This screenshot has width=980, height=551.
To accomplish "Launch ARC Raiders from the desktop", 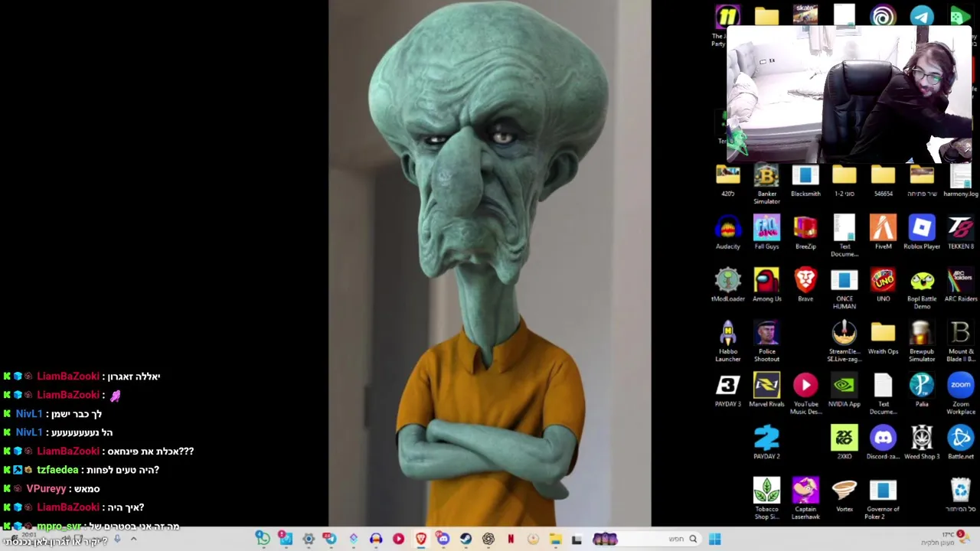I will coord(961,285).
